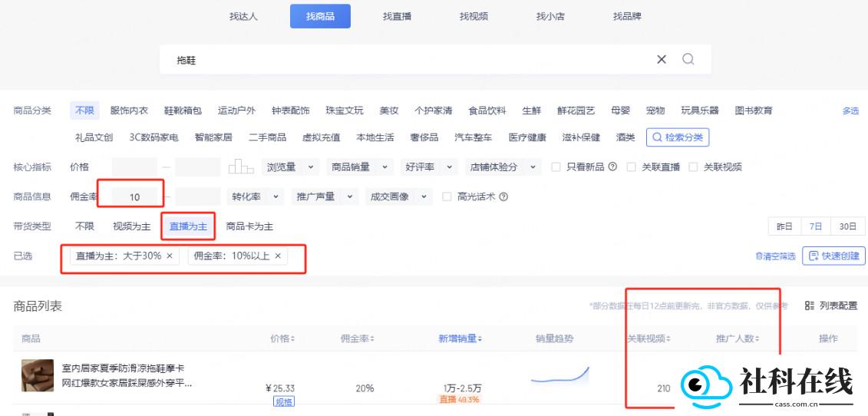Switch to the 找品牌 tab
This screenshot has width=868, height=416.
click(627, 16)
